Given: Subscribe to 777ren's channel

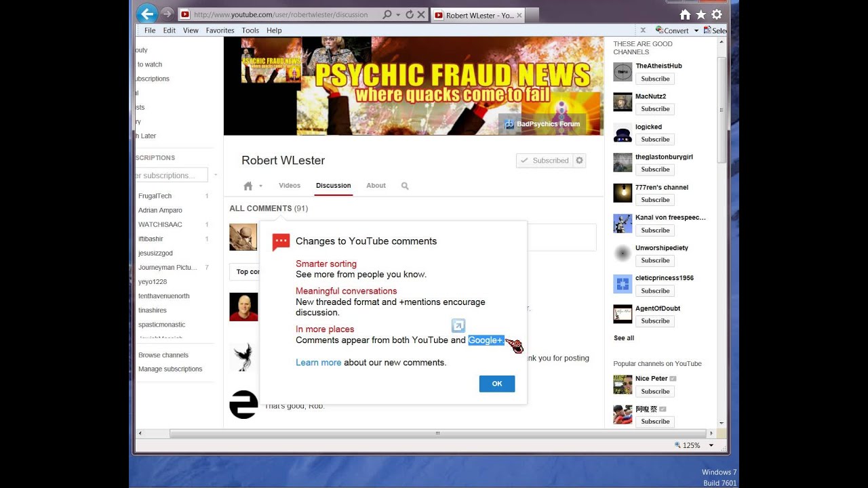Looking at the screenshot, I should click(655, 200).
